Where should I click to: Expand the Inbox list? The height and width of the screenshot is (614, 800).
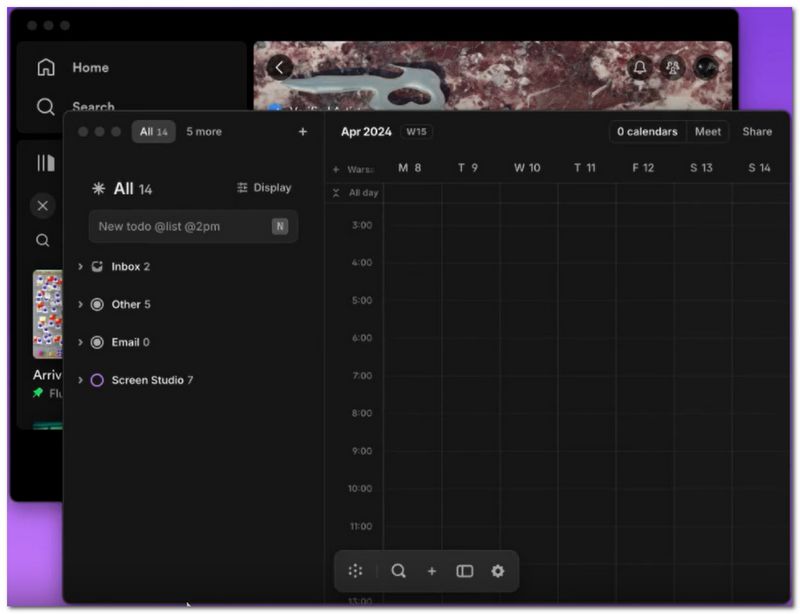coord(82,266)
